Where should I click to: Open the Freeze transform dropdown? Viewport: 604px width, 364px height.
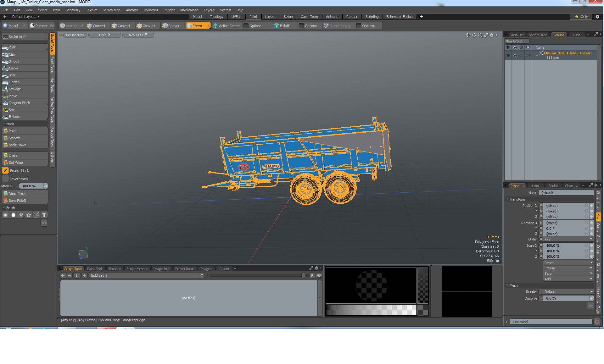click(x=568, y=268)
